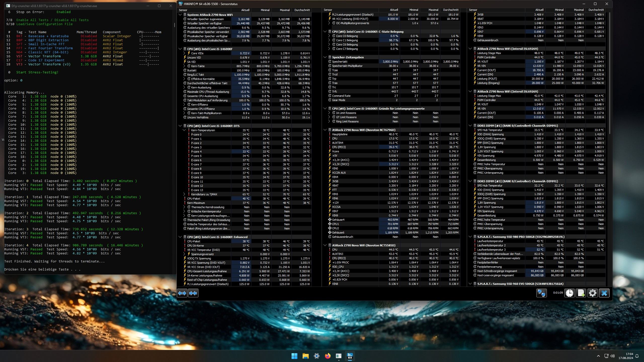Viewport: 644px width, 362px height.
Task: Open HWiNFO remote network monitoring icon
Action: coord(541,293)
